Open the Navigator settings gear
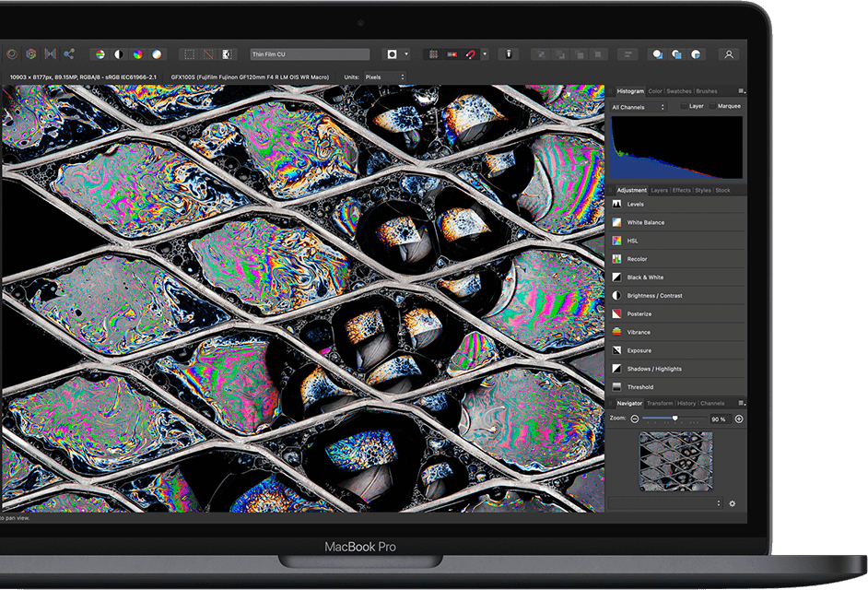This screenshot has height=590, width=868. [x=733, y=503]
